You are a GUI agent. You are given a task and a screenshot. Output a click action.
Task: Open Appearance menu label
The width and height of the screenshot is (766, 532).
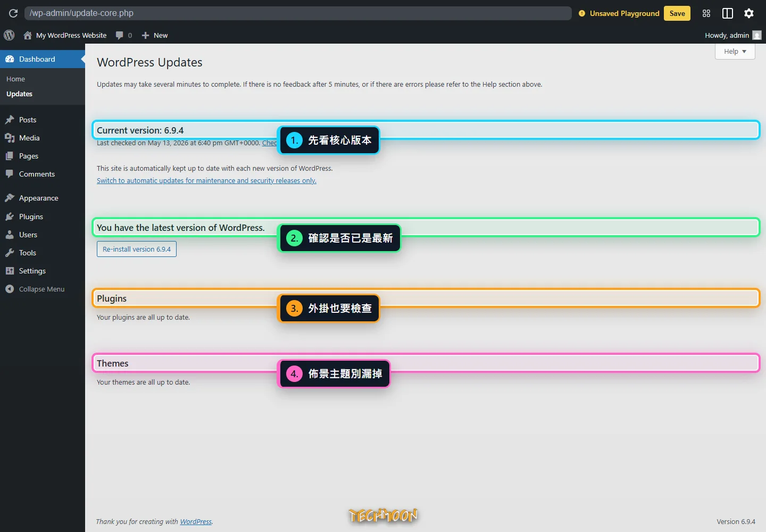point(39,198)
